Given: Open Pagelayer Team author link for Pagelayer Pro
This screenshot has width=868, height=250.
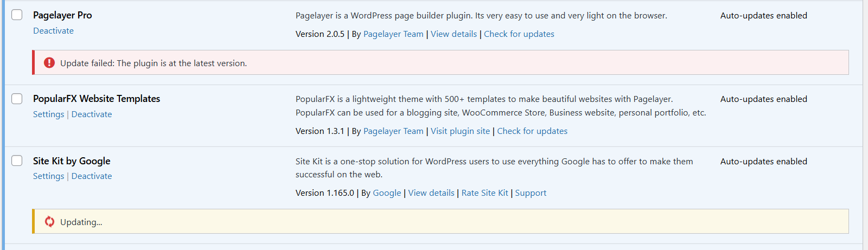Looking at the screenshot, I should (x=393, y=34).
